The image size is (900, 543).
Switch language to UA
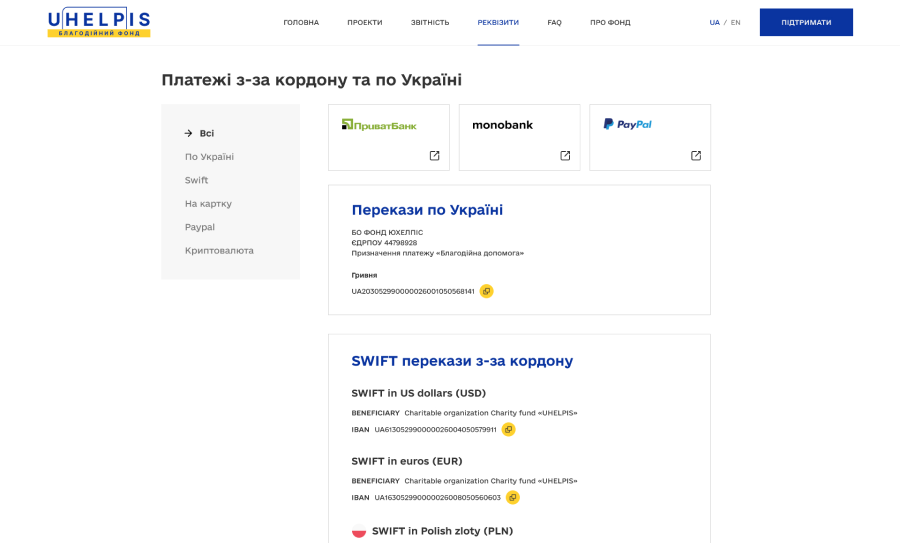pos(715,22)
